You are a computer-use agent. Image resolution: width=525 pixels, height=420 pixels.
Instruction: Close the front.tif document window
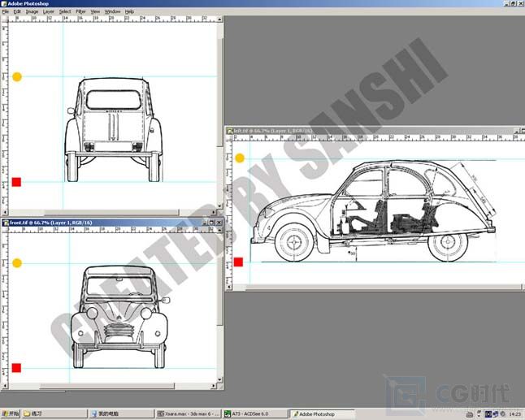point(219,223)
